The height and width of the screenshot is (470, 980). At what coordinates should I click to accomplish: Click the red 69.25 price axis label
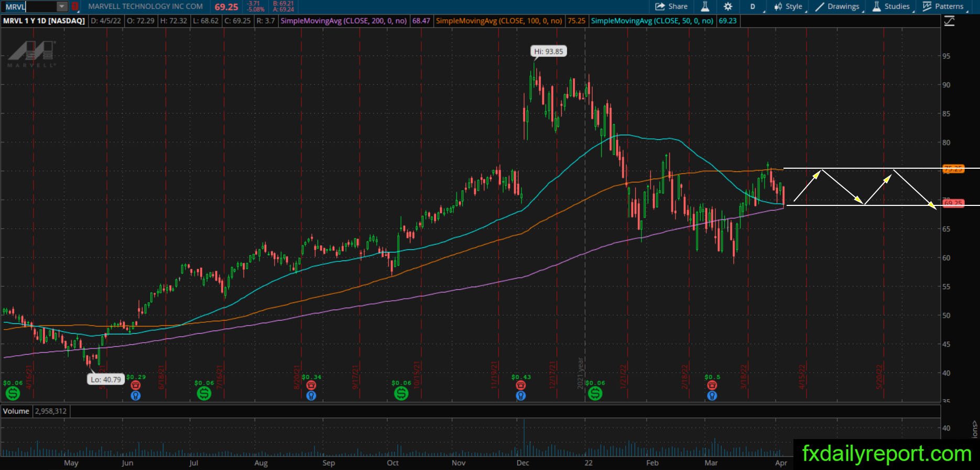[953, 203]
